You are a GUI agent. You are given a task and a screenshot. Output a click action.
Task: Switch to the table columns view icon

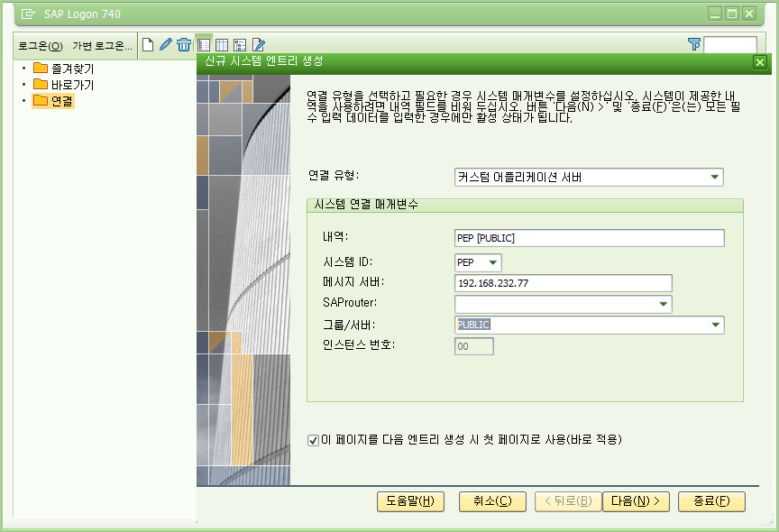point(222,44)
